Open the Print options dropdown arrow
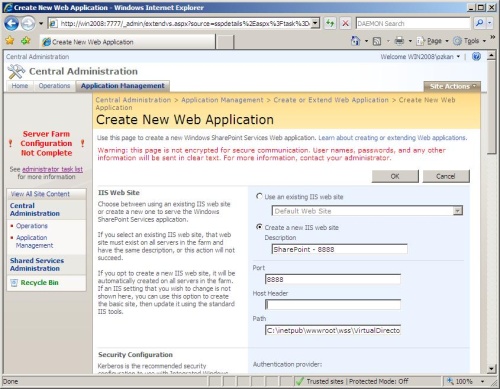Viewport: 500px width, 389px height. (410, 41)
